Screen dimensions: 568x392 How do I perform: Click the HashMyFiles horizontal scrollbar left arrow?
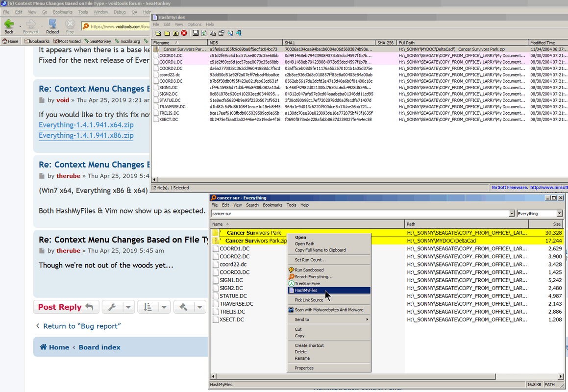coord(154,179)
